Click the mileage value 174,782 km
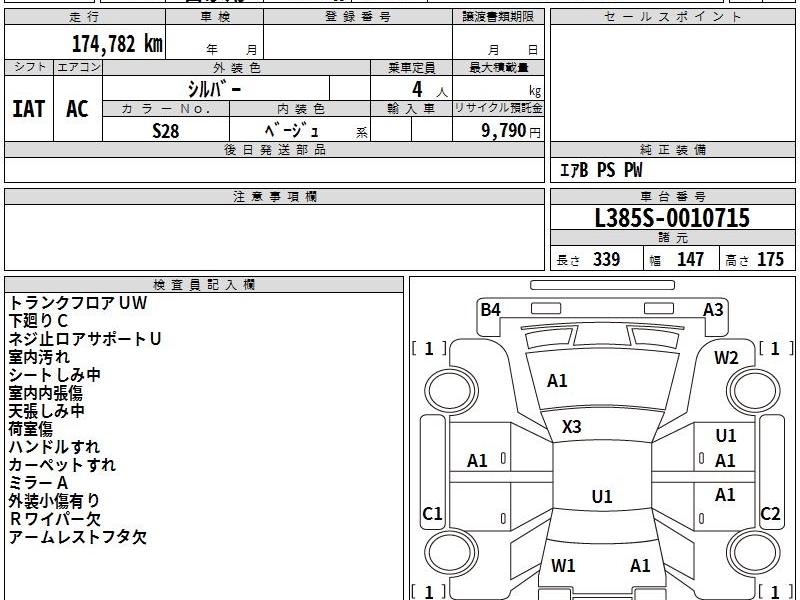The width and height of the screenshot is (800, 600). [117, 44]
